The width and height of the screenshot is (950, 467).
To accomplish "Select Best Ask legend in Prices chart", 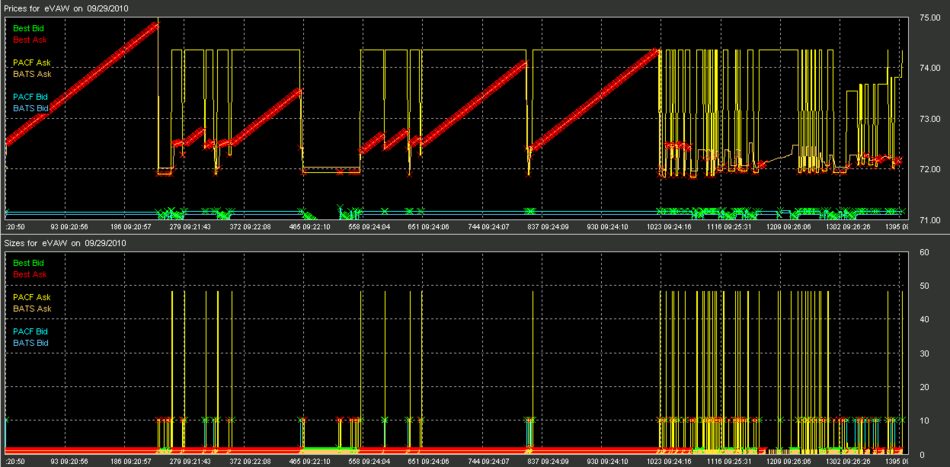I will pos(28,39).
